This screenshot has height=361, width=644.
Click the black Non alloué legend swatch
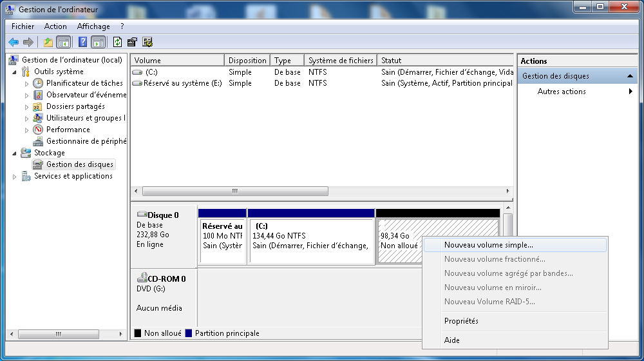click(x=138, y=333)
